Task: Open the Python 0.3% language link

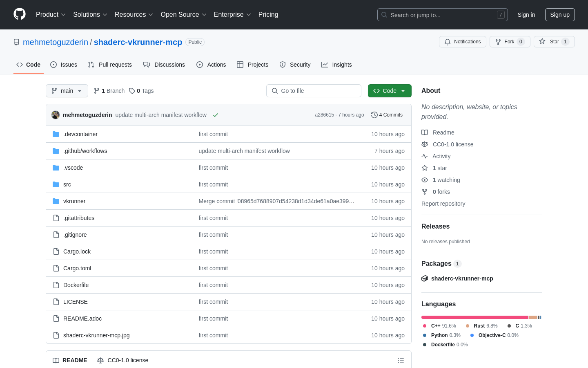Action: (x=442, y=335)
